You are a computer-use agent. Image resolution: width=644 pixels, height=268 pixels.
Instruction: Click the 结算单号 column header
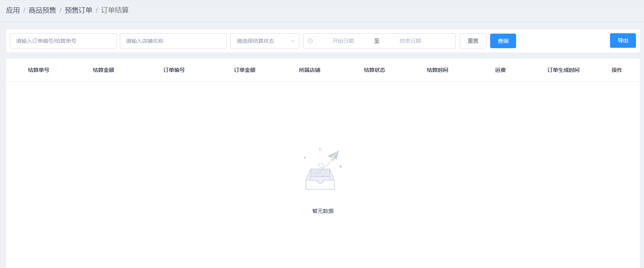[x=39, y=70]
